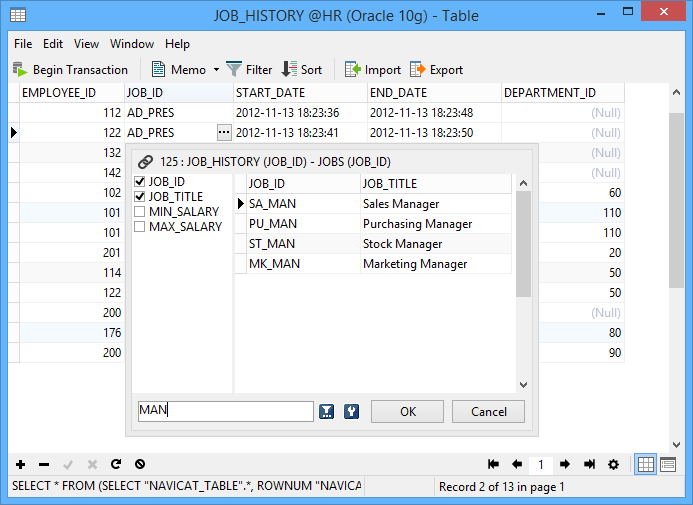Launch the Import wizard

click(x=373, y=70)
